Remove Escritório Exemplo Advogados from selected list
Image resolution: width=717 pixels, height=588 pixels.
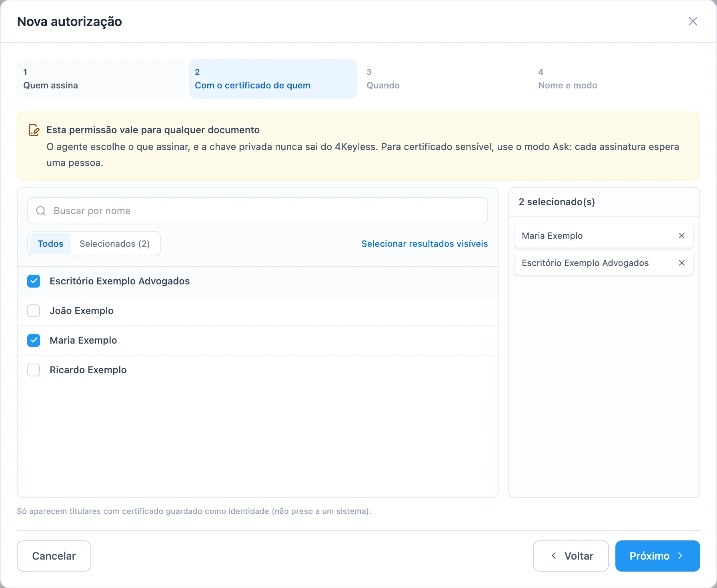pyautogui.click(x=682, y=263)
